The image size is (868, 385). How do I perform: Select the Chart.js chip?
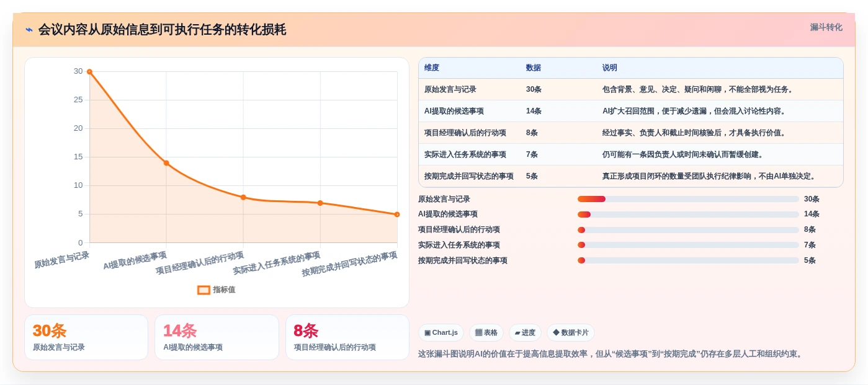441,333
